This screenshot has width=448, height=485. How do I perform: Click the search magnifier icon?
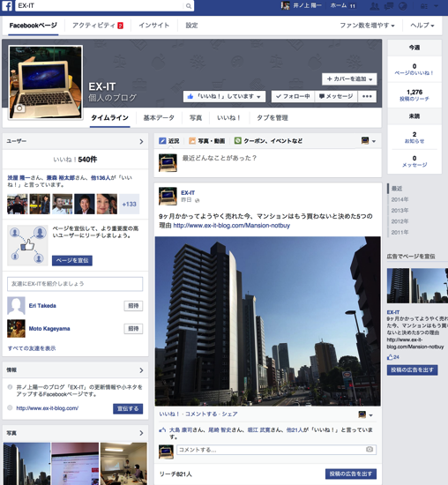(189, 6)
